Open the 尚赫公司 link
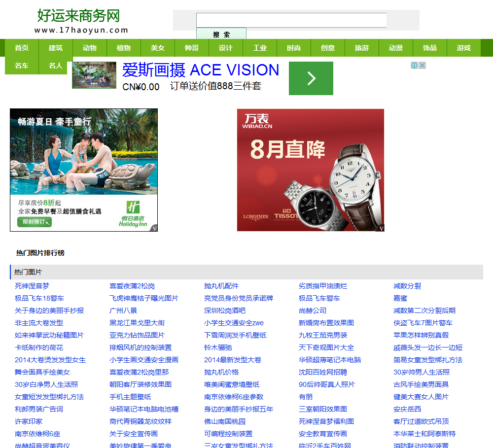Screen dimensions: 493x448 [313, 310]
